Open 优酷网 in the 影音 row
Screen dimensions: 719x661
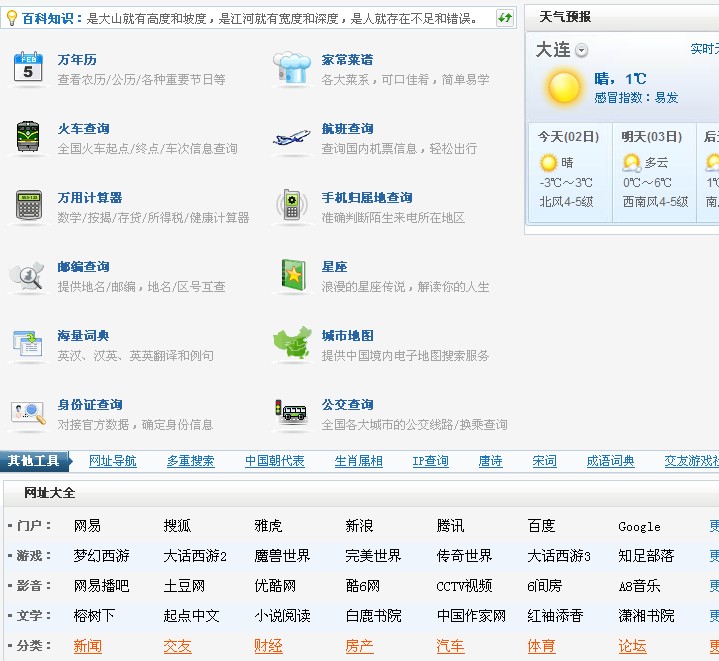point(275,586)
